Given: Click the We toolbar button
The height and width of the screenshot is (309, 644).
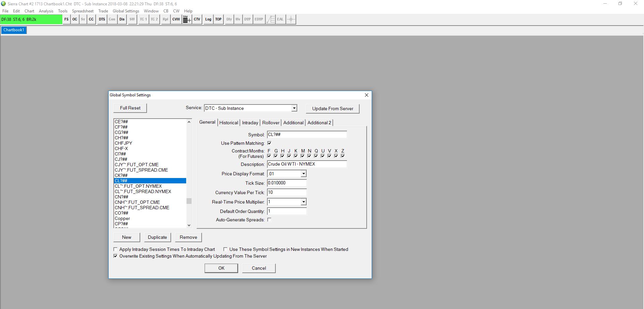Looking at the screenshot, I should point(238,19).
